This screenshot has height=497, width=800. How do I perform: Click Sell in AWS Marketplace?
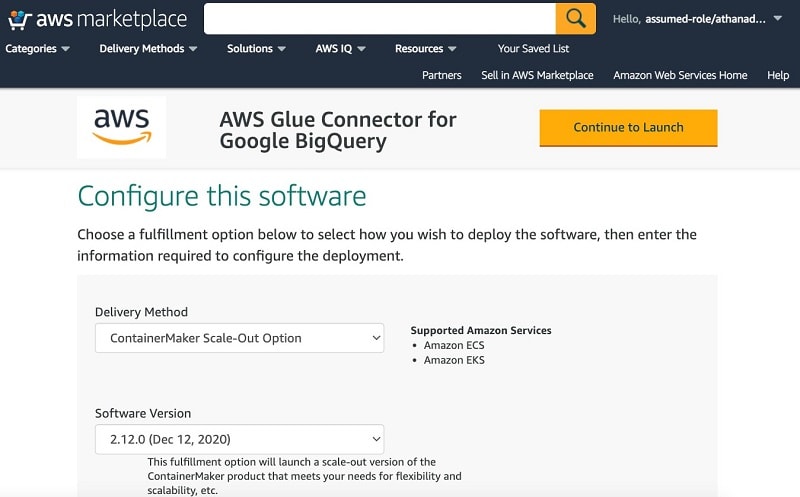537,75
